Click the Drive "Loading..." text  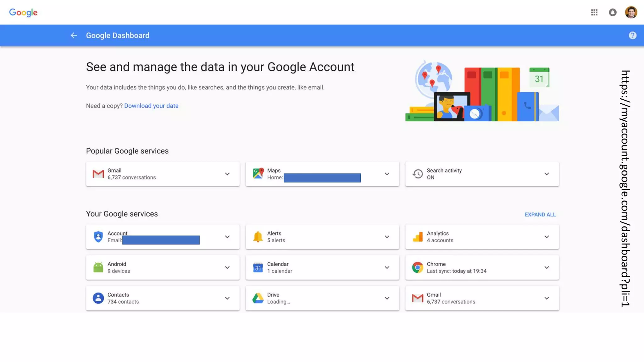point(279,302)
